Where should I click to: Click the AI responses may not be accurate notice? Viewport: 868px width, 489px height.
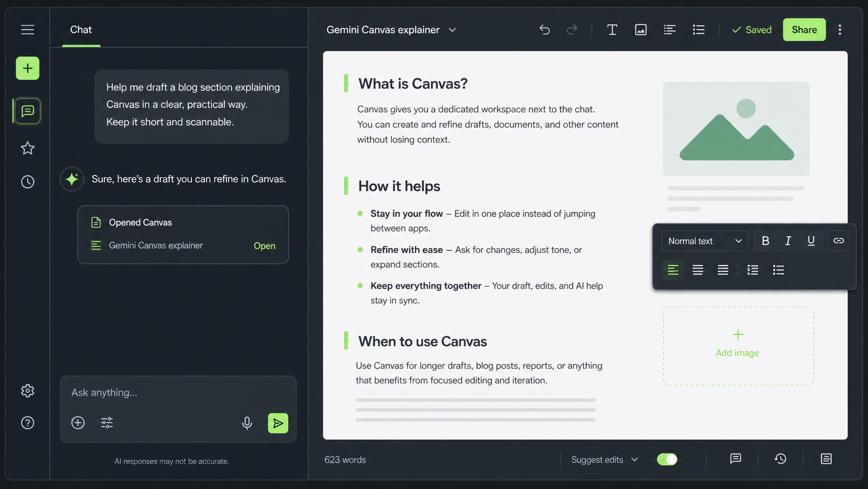click(172, 461)
